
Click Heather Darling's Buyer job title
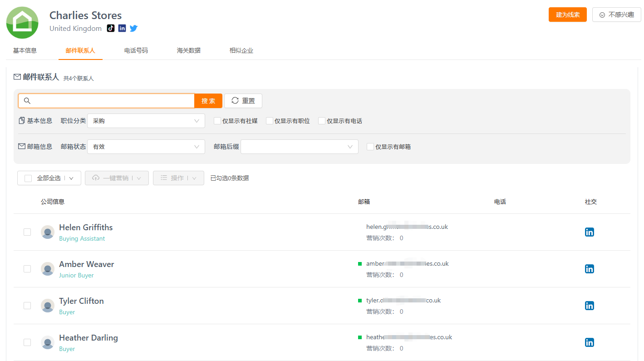(x=67, y=349)
